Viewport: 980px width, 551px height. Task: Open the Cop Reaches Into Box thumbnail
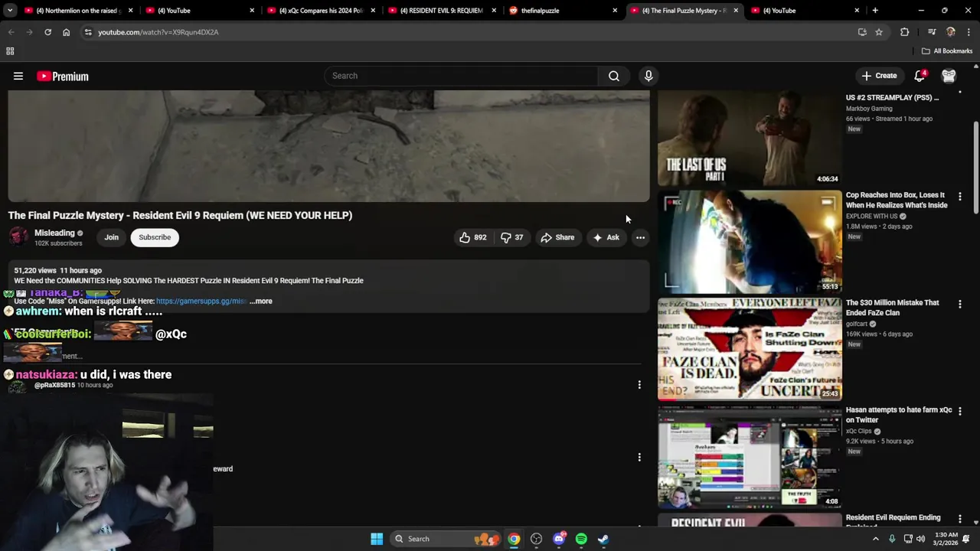click(x=750, y=242)
